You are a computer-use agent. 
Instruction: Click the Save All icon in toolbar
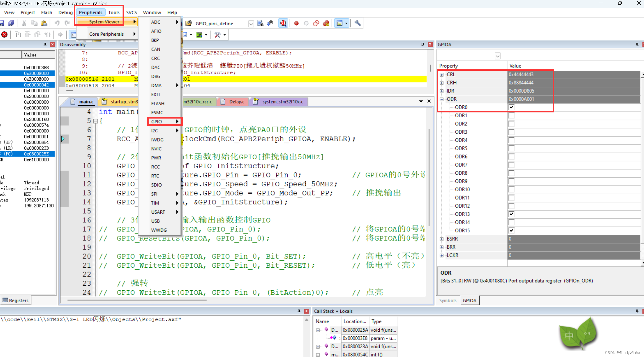pyautogui.click(x=11, y=23)
